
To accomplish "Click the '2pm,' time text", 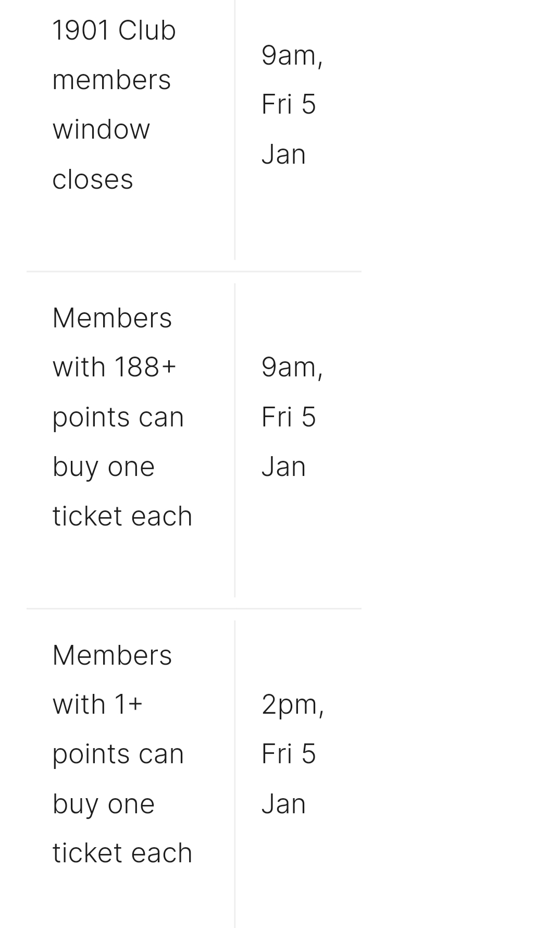I will click(293, 705).
